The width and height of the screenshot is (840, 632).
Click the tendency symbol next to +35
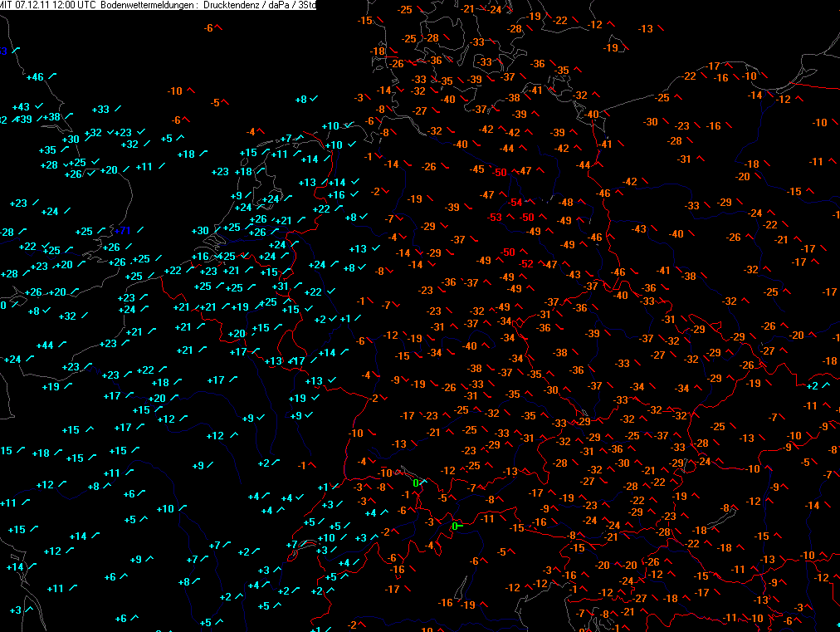tap(65, 149)
